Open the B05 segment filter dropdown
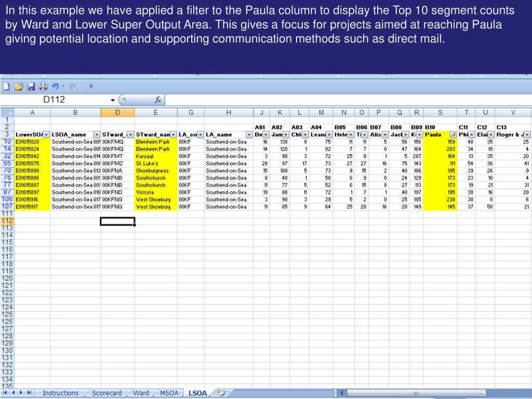 pyautogui.click(x=351, y=135)
